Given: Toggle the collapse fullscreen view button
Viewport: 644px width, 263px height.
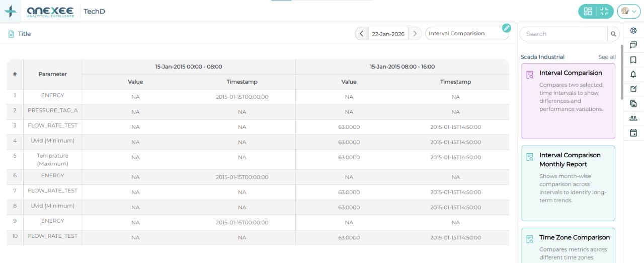Looking at the screenshot, I should click(604, 11).
